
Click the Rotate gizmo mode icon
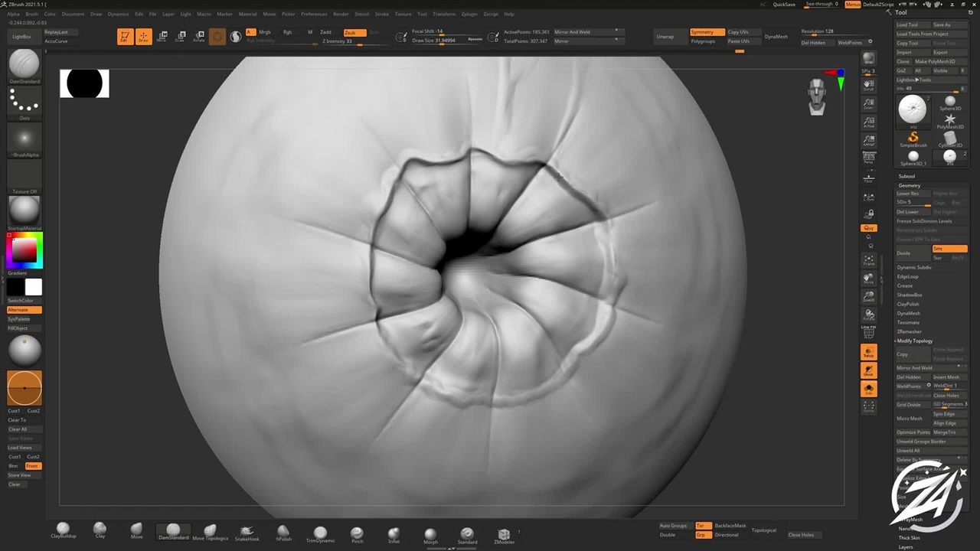(199, 37)
